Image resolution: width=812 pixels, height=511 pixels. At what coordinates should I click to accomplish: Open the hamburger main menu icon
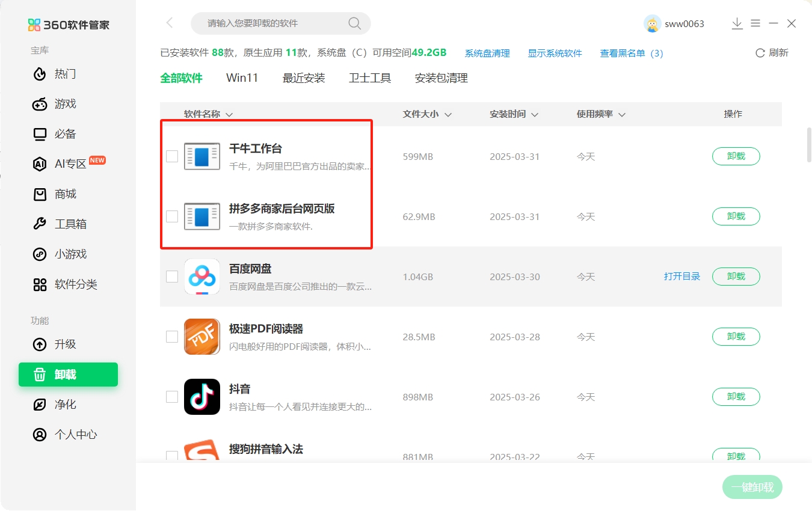755,23
